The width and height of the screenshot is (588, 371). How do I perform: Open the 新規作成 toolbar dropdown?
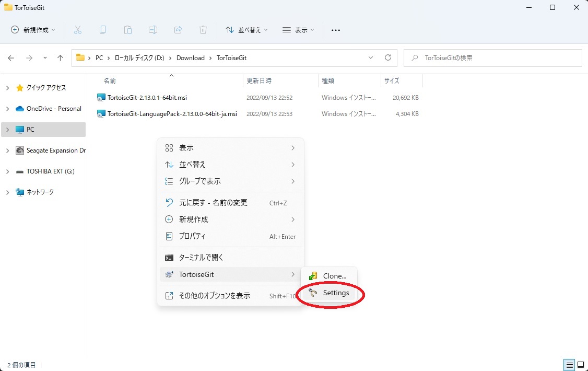(32, 30)
